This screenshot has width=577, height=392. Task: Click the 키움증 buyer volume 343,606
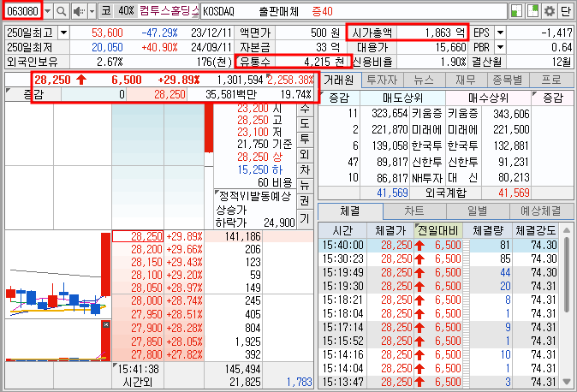[x=511, y=114]
